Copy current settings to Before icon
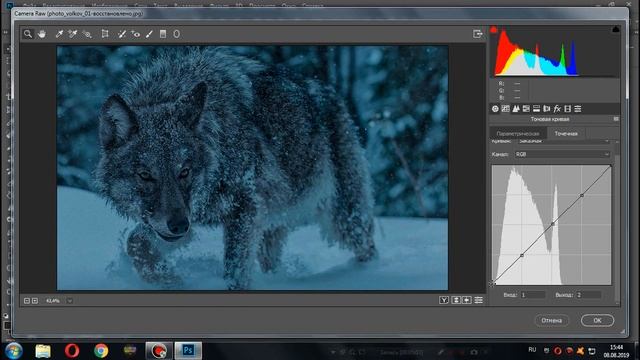The height and width of the screenshot is (360, 640). coord(467,300)
